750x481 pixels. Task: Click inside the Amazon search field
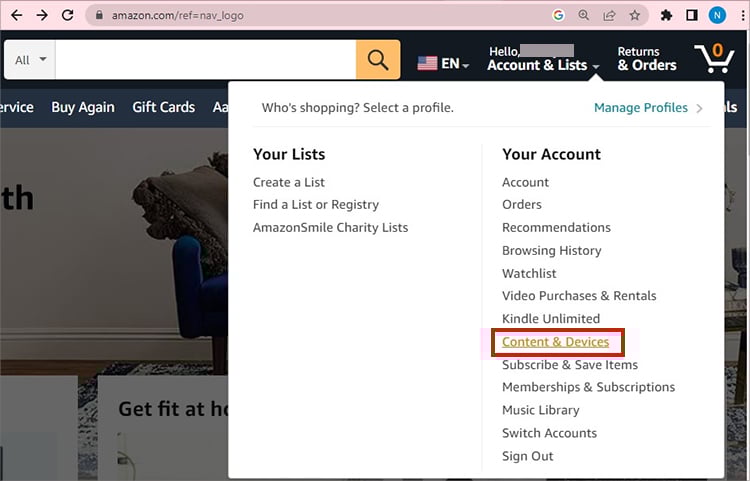click(205, 60)
